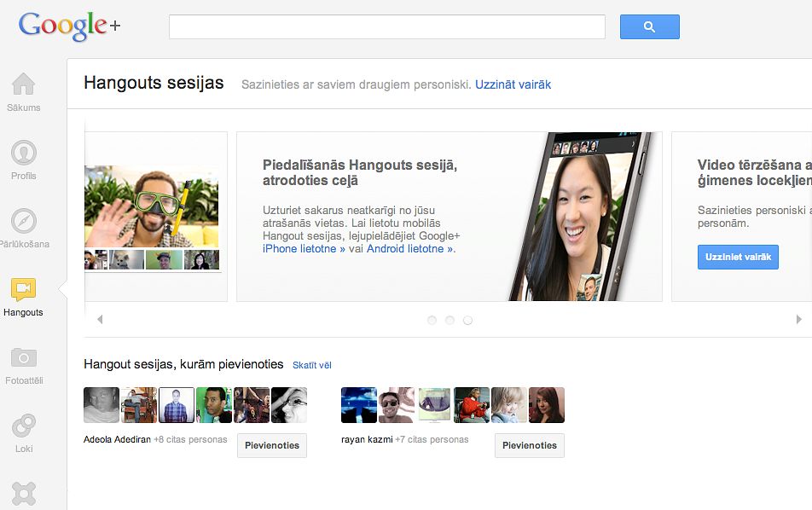Click the +7 citas personas text

(432, 439)
